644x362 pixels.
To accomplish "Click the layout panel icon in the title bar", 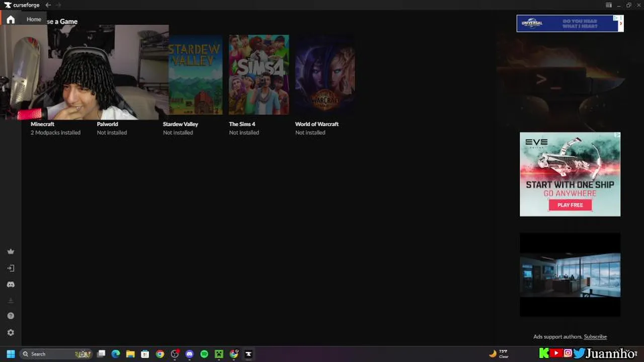I will pyautogui.click(x=609, y=5).
